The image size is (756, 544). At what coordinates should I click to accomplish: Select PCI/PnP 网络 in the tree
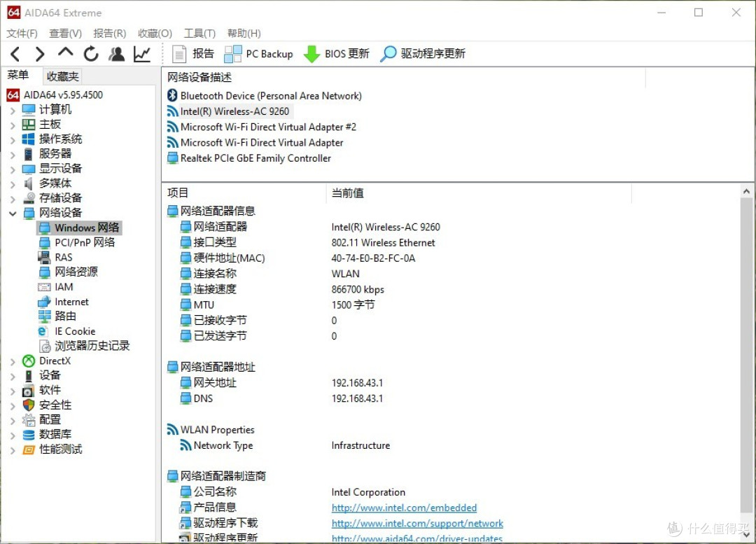tap(78, 242)
